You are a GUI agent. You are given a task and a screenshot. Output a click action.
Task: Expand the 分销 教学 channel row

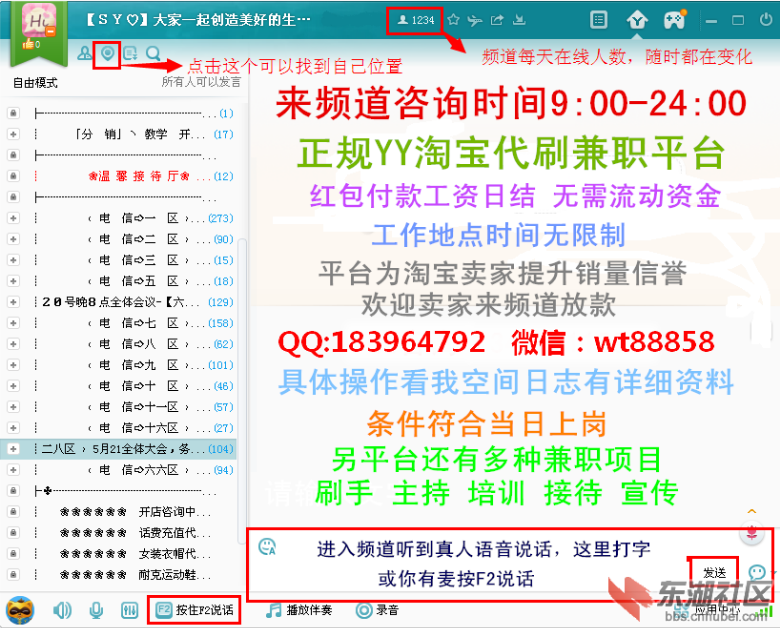point(13,134)
